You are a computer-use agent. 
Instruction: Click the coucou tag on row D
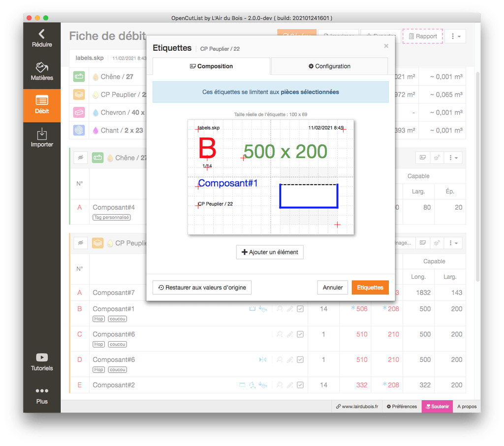tap(117, 370)
